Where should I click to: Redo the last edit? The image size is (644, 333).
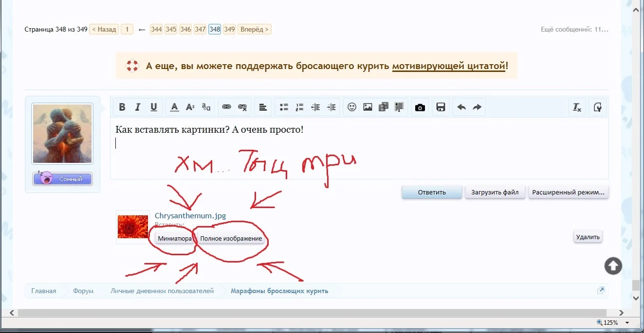[x=477, y=107]
